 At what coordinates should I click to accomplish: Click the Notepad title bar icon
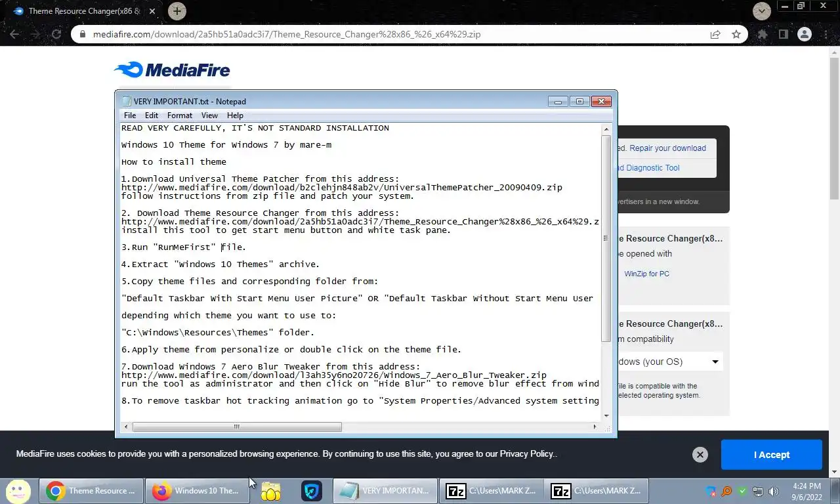tap(126, 101)
